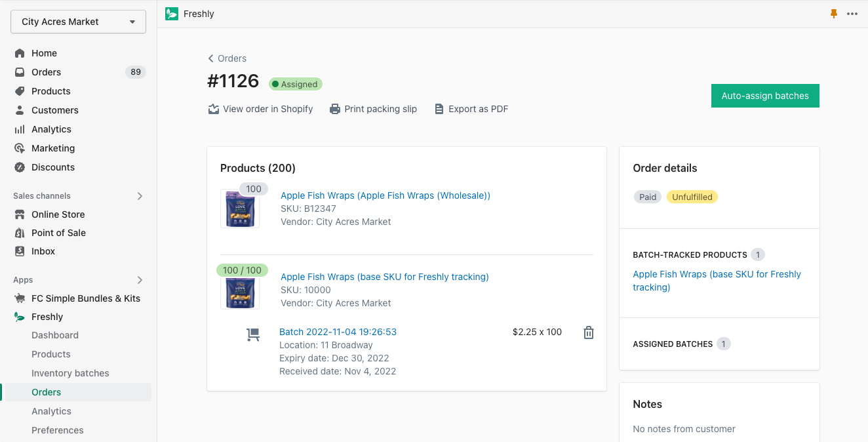Open the Batch 2022-11-04 19:26:53 link
The height and width of the screenshot is (442, 868).
pos(338,332)
